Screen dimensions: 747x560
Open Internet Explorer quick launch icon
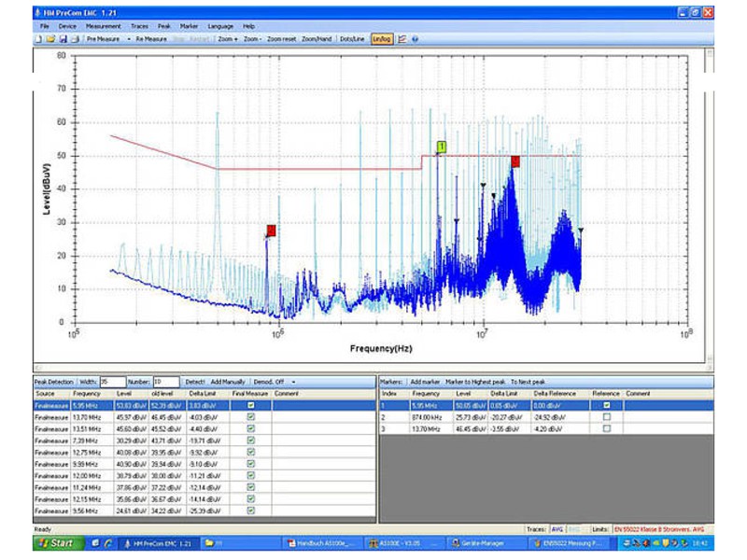[108, 543]
